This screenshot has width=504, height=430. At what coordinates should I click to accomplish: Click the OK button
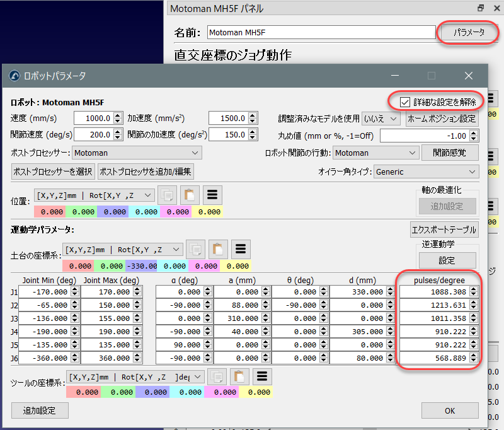[x=450, y=410]
